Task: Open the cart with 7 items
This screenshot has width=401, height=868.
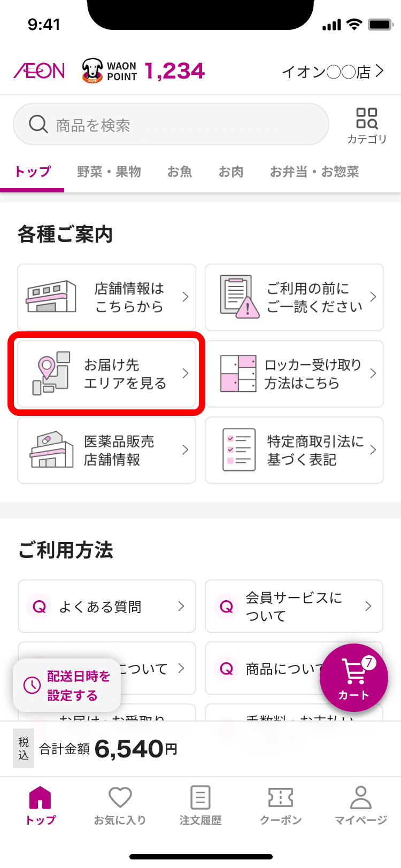Action: (x=353, y=678)
